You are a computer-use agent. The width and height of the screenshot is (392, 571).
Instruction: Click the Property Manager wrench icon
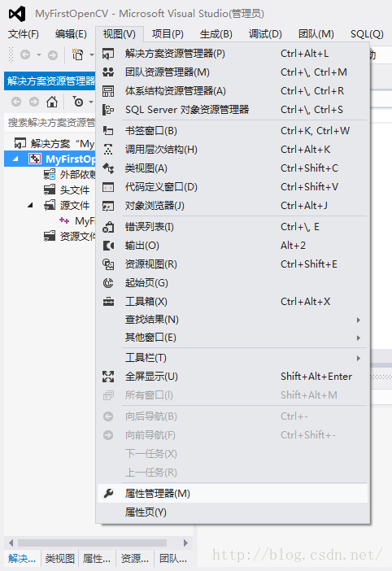point(108,494)
